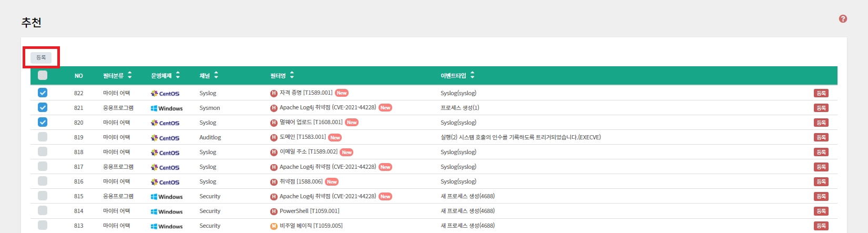The height and width of the screenshot is (233, 868).
Task: Click the red H icon for PowerShell [T1059.001]
Action: tap(273, 211)
